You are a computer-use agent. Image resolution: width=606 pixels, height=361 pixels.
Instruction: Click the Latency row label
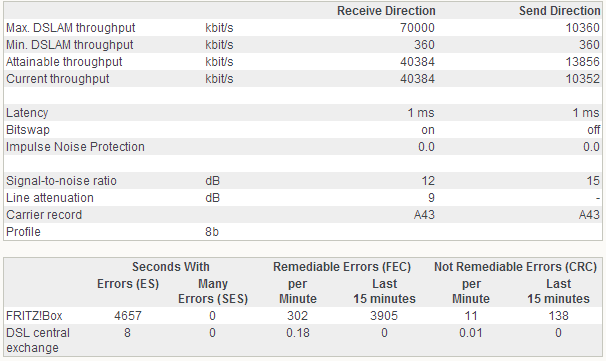(27, 113)
